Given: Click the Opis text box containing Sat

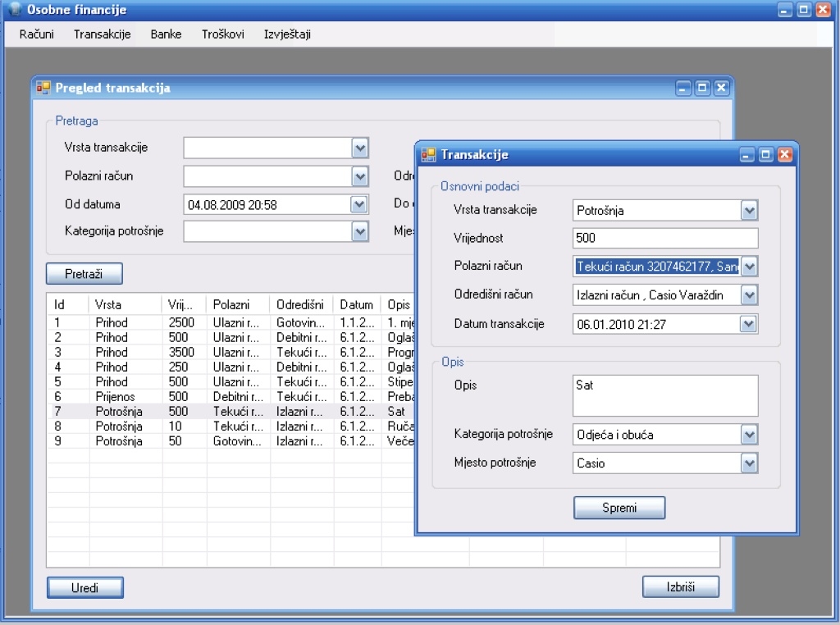Looking at the screenshot, I should [664, 395].
